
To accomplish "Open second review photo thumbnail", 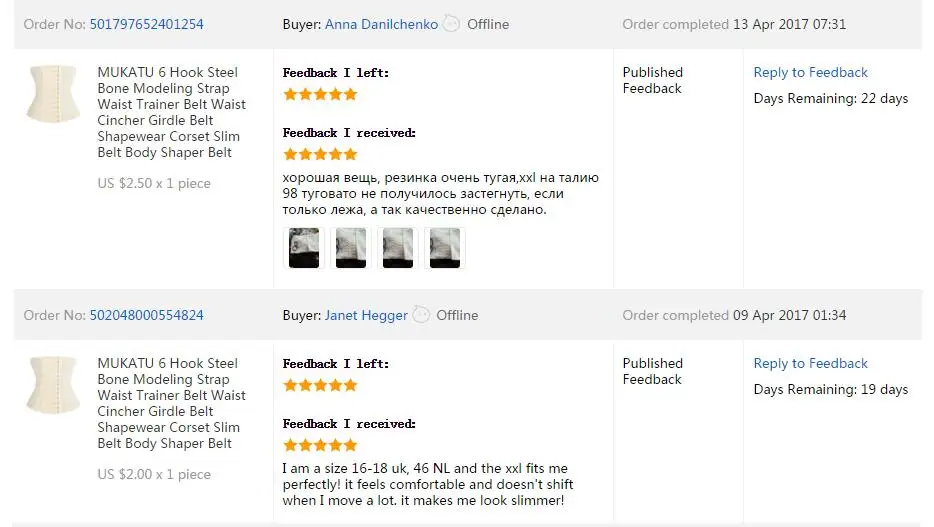I will tap(351, 248).
